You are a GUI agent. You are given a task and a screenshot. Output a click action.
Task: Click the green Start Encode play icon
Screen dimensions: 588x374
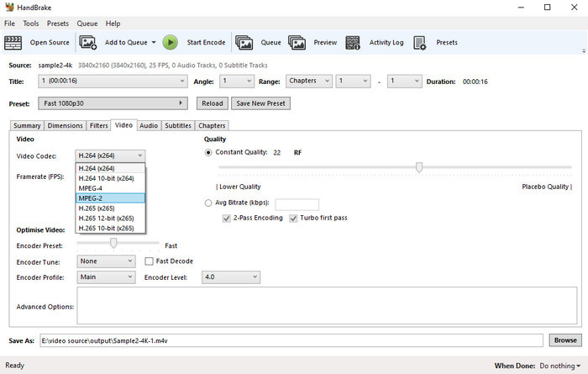pyautogui.click(x=171, y=42)
